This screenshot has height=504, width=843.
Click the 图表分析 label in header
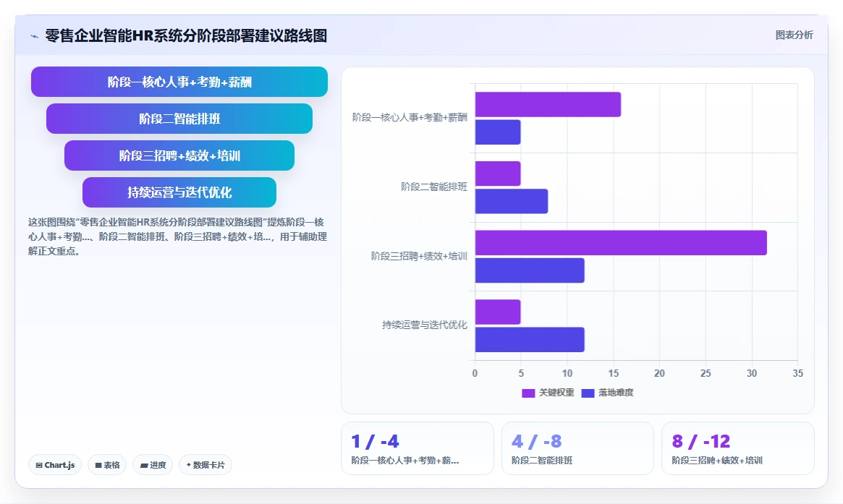click(794, 35)
